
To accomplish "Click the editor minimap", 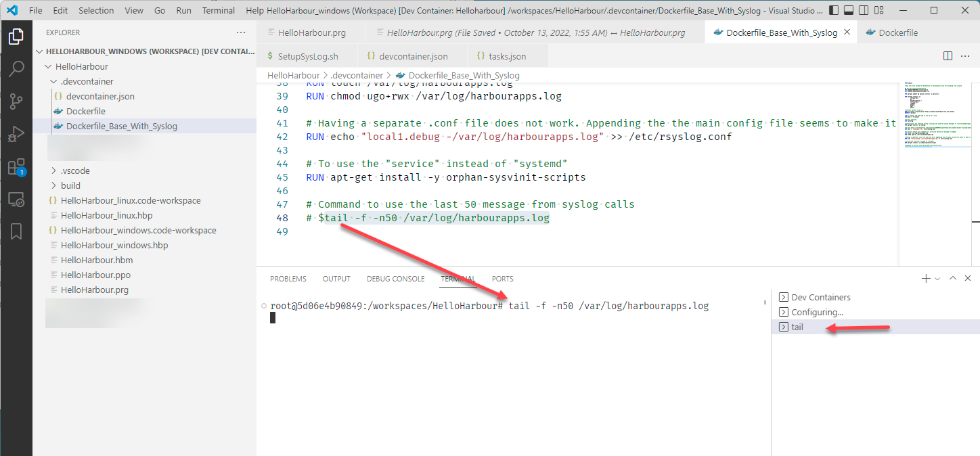I will (x=936, y=122).
